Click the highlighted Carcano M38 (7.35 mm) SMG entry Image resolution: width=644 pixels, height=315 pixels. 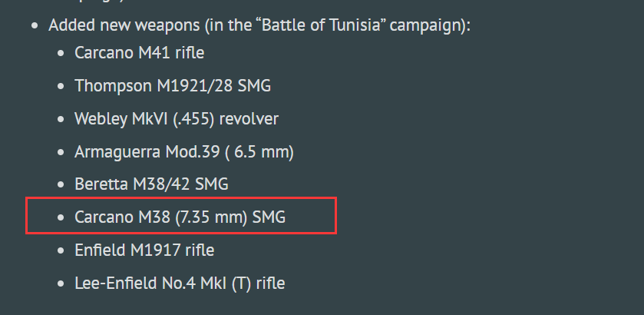coord(180,217)
